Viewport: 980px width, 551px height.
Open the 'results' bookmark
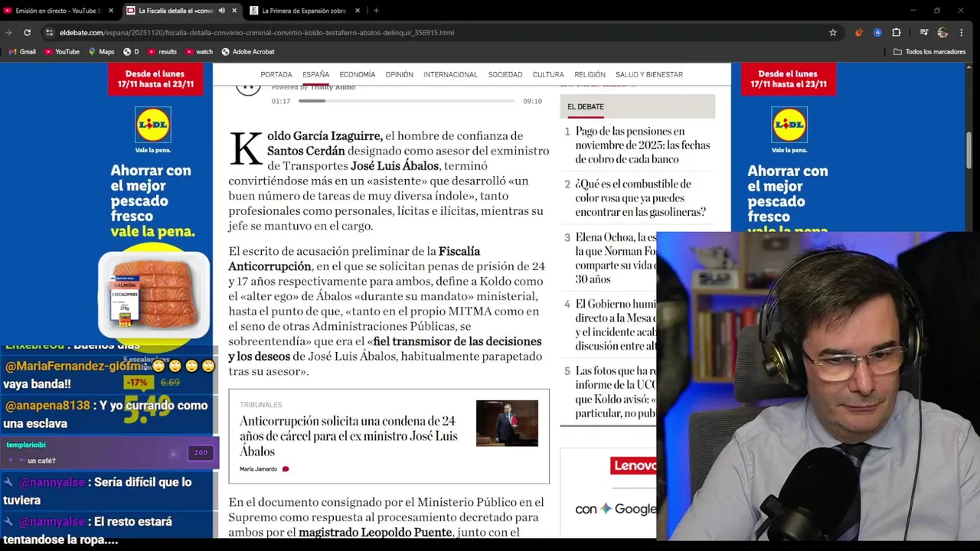click(162, 52)
